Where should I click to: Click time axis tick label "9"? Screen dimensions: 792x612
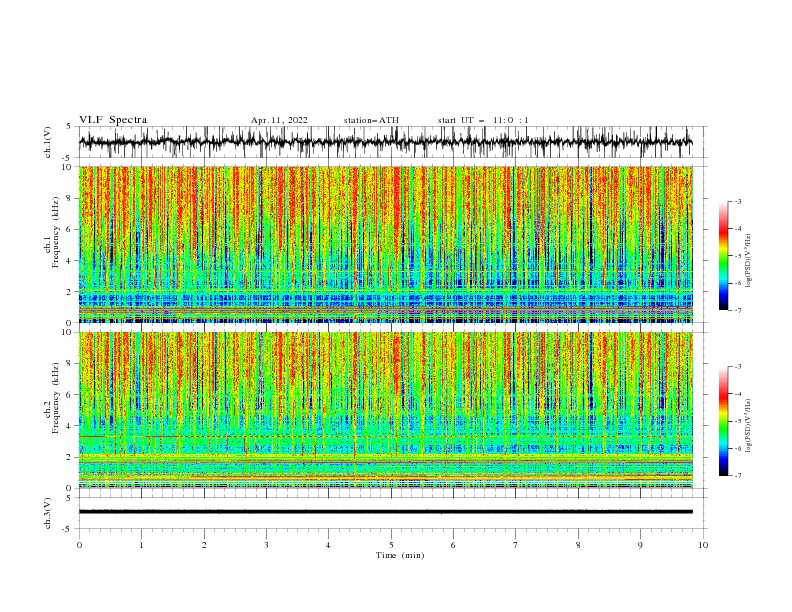click(x=640, y=545)
